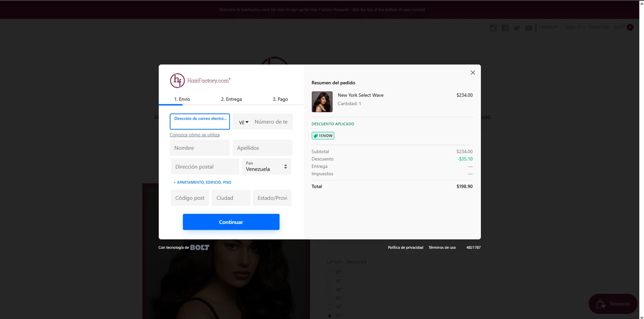Click the $198.90 Total amount
This screenshot has width=644, height=319.
point(465,186)
